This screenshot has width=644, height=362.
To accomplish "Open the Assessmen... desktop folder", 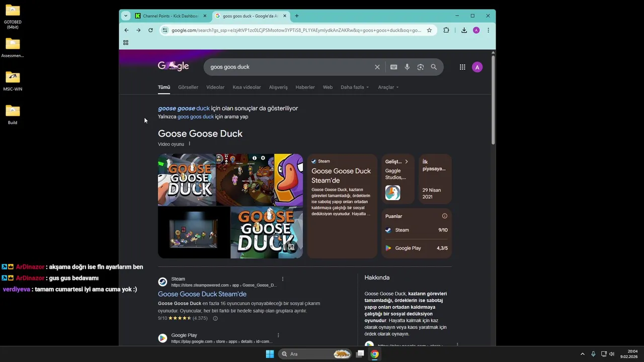I will pyautogui.click(x=13, y=48).
